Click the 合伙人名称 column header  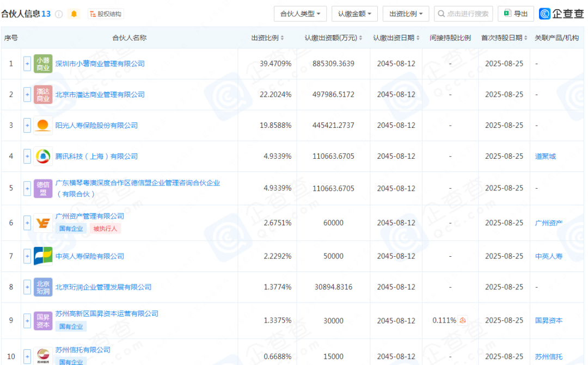tap(130, 38)
